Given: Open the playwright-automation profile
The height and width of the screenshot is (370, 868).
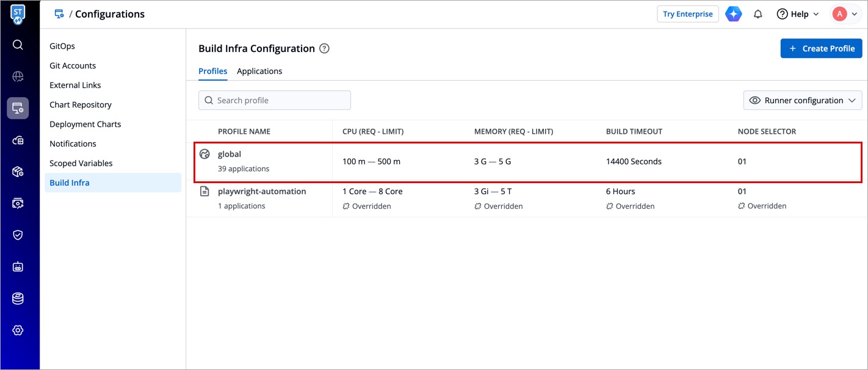Looking at the screenshot, I should click(262, 192).
